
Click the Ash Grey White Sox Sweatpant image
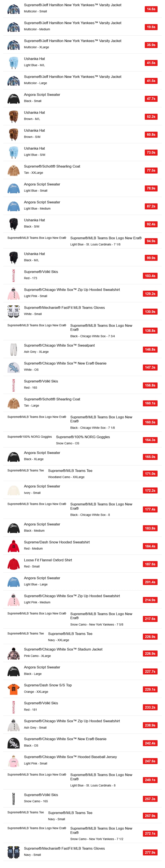[13, 349]
